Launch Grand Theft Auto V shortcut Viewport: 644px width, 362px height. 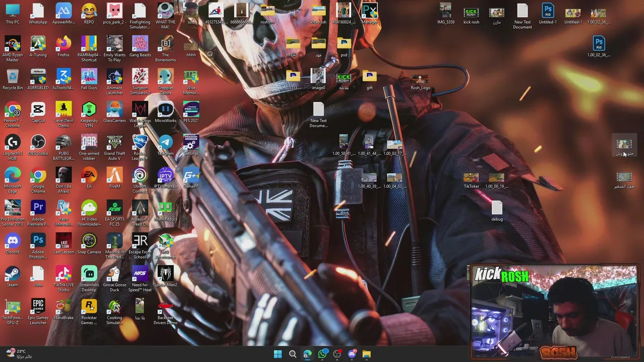pyautogui.click(x=114, y=147)
